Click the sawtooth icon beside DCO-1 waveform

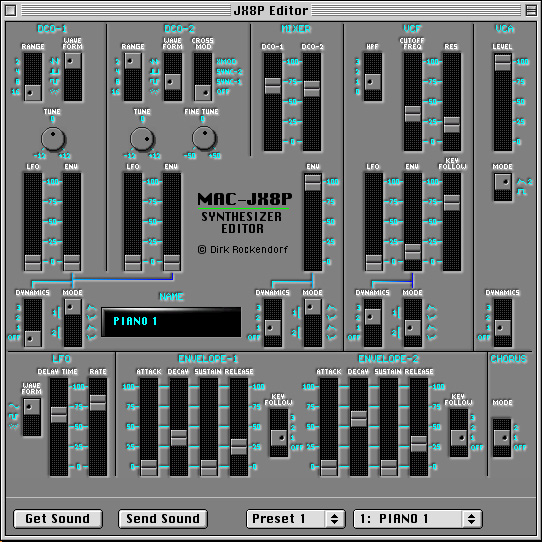pos(55,62)
